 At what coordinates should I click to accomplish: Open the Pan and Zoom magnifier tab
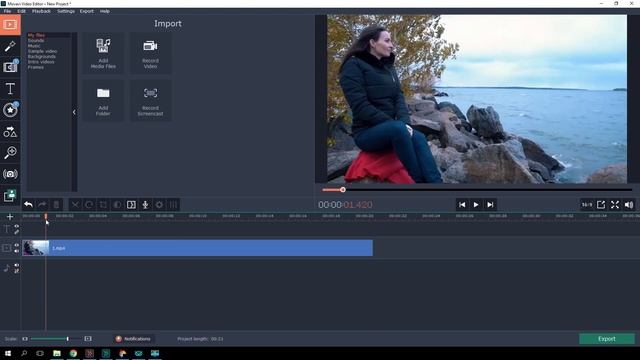(x=10, y=153)
